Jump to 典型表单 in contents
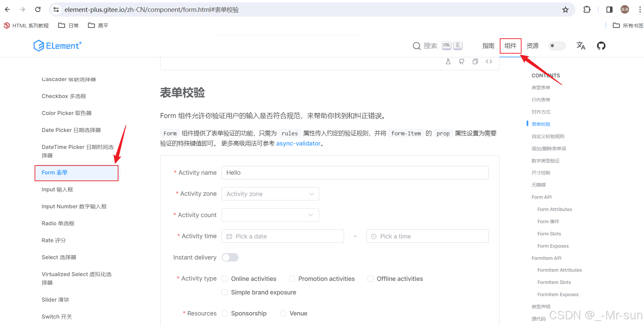This screenshot has width=644, height=326. (541, 88)
